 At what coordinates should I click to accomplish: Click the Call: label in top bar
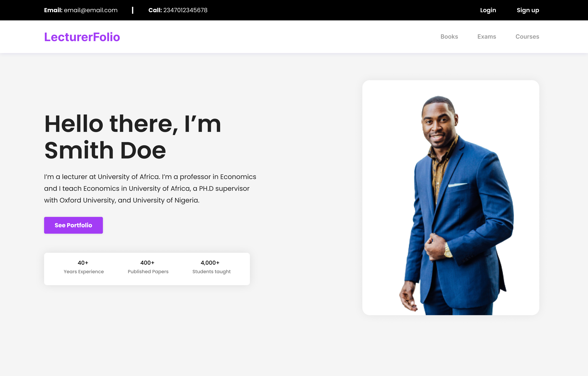point(155,10)
